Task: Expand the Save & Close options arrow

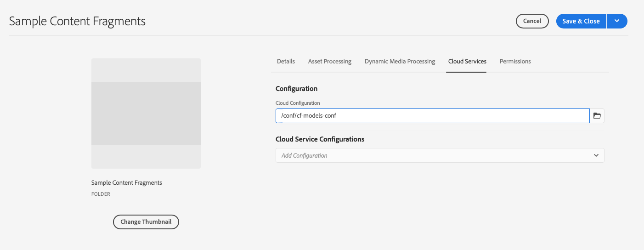Action: [617, 21]
